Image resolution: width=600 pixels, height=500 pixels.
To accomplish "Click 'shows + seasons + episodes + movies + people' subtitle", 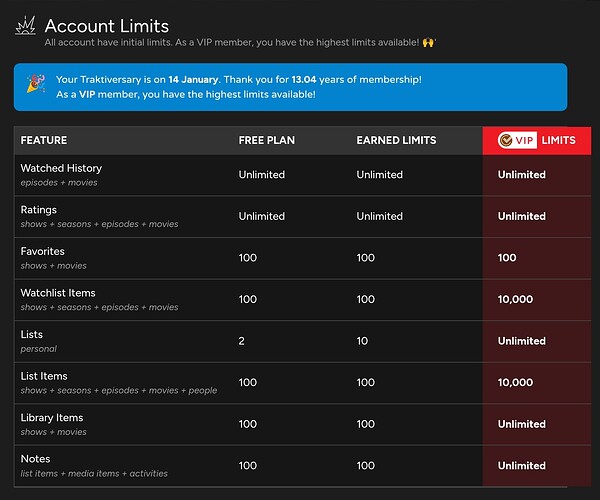I will (119, 391).
